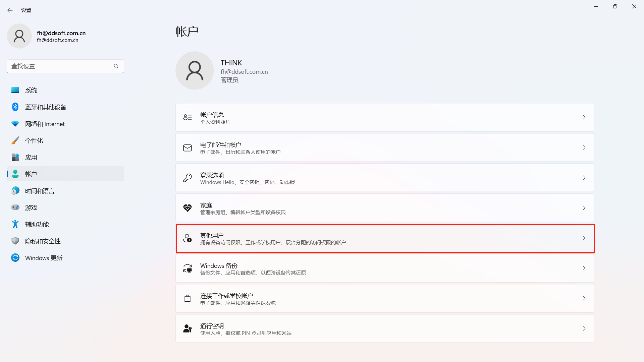Expand 其他用户 using its chevron

(584, 238)
